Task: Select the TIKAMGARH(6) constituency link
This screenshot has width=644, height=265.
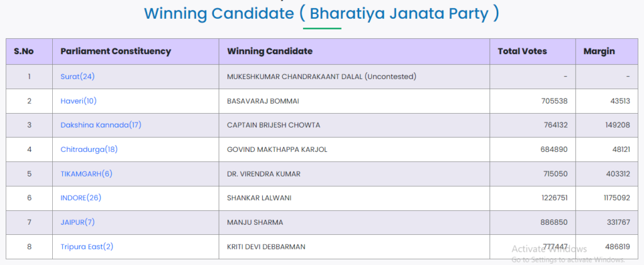Action: coord(86,173)
